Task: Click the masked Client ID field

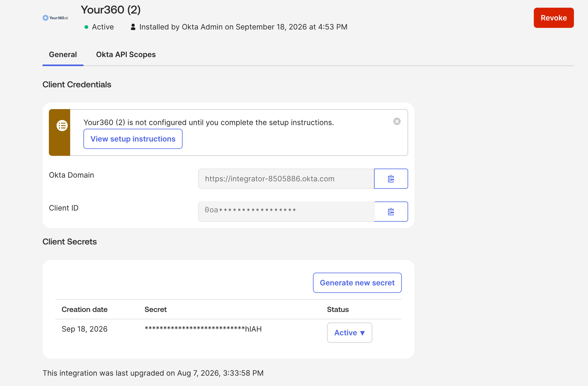Action: [x=286, y=212]
